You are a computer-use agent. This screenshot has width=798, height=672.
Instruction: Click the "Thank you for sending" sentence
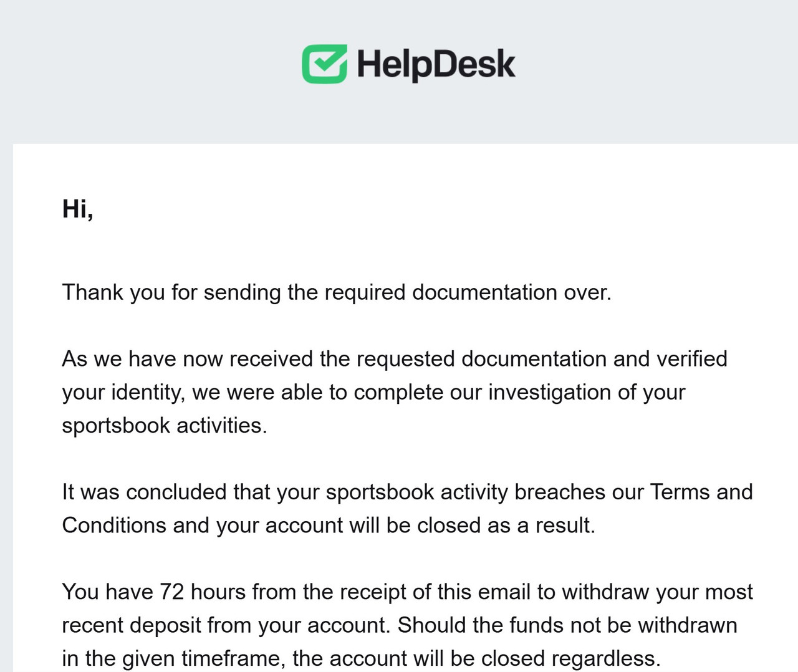point(337,292)
